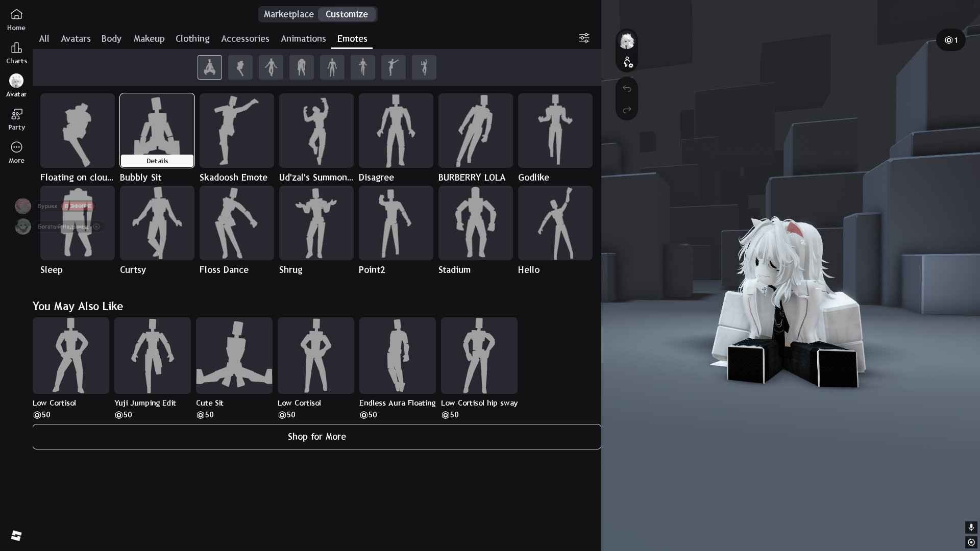Select the Floss Dance emote card
The width and height of the screenshot is (980, 551).
[237, 223]
